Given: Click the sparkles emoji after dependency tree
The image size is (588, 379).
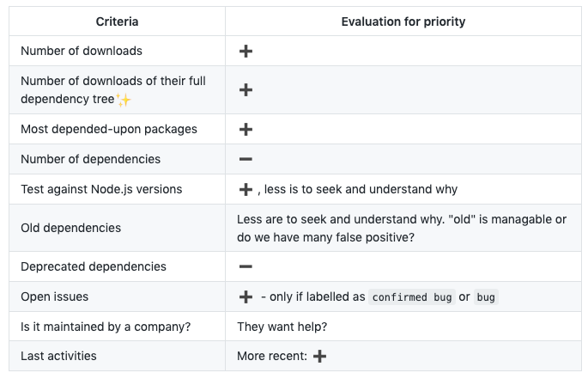Looking at the screenshot, I should 124,100.
